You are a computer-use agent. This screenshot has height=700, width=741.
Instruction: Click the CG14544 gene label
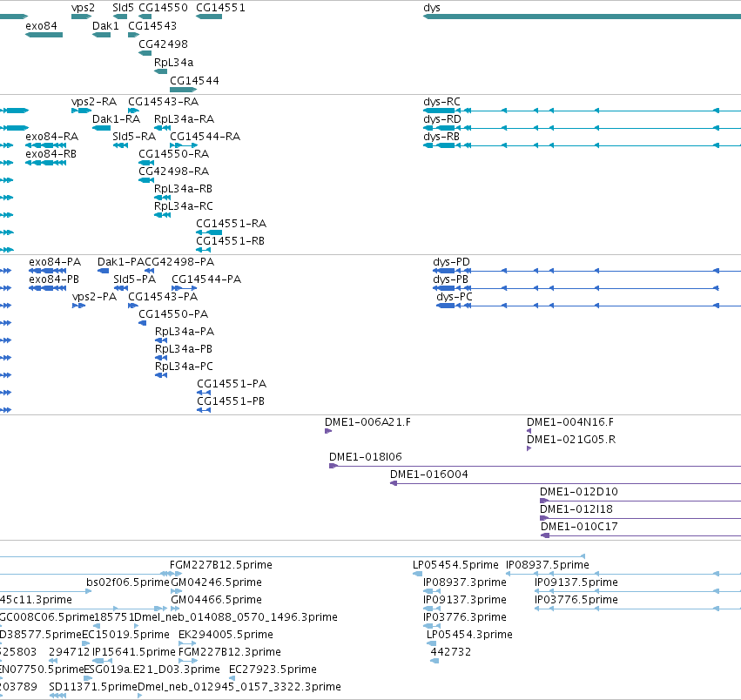tap(194, 81)
